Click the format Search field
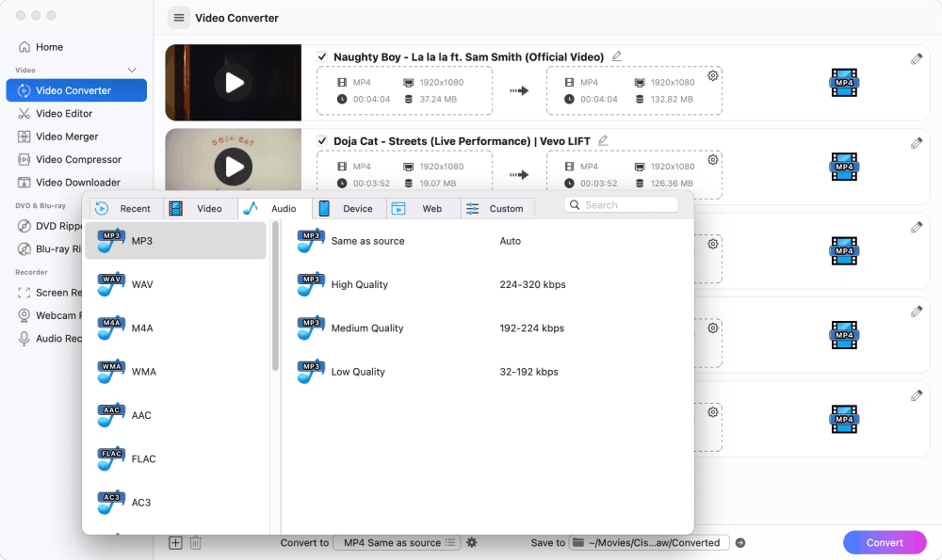The height and width of the screenshot is (560, 942). point(621,204)
